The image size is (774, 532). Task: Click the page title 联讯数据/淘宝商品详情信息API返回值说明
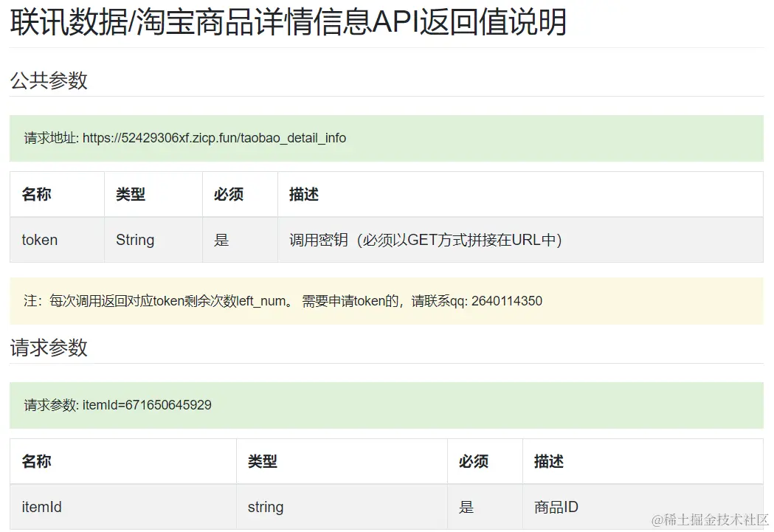(288, 22)
